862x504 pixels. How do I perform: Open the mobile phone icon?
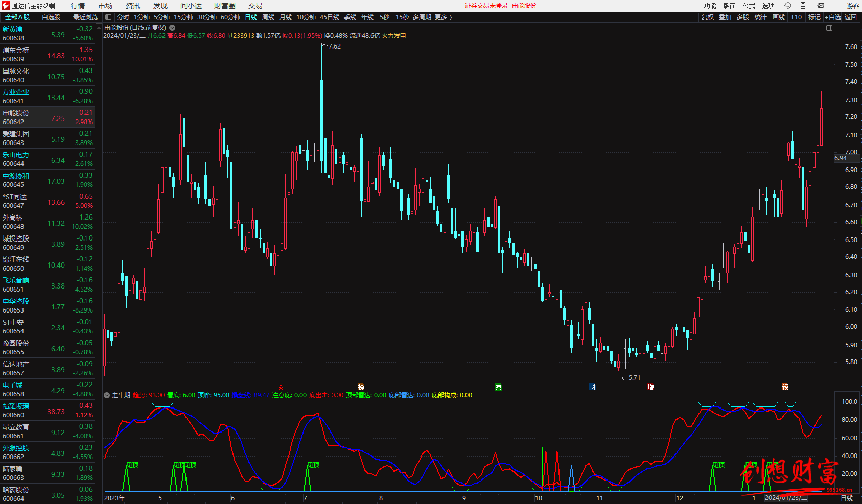click(803, 6)
